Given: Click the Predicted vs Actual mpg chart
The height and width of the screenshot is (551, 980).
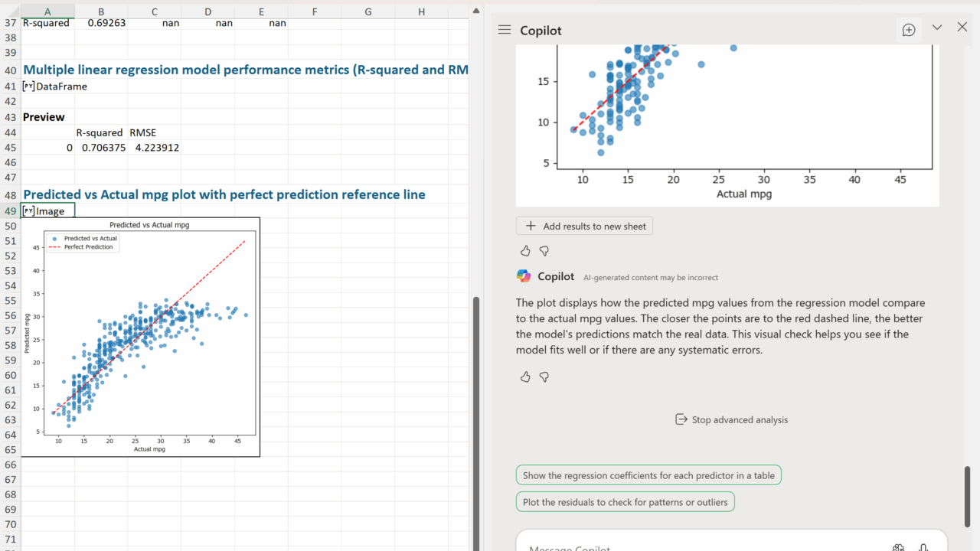Looking at the screenshot, I should 141,337.
